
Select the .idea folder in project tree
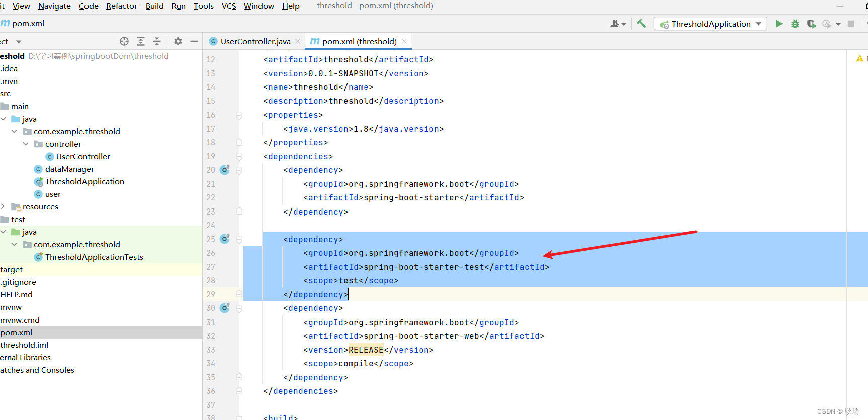pos(9,68)
